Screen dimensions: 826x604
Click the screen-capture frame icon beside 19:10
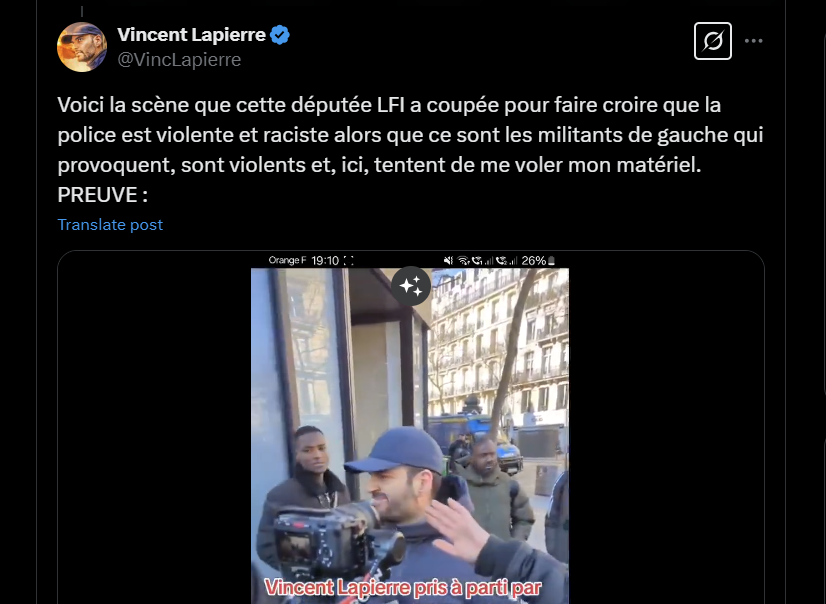coord(348,261)
